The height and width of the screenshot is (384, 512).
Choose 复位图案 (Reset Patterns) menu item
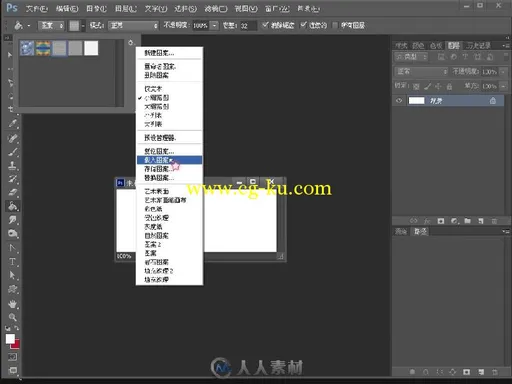[x=169, y=151]
